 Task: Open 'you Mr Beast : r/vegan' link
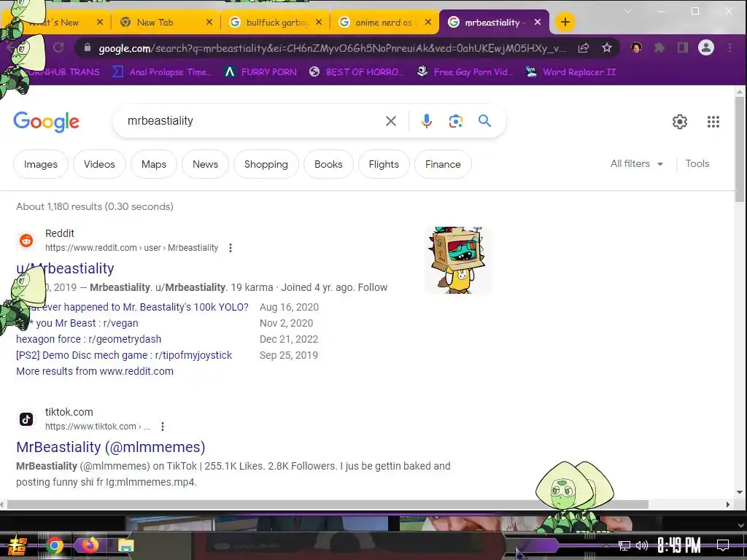(87, 323)
